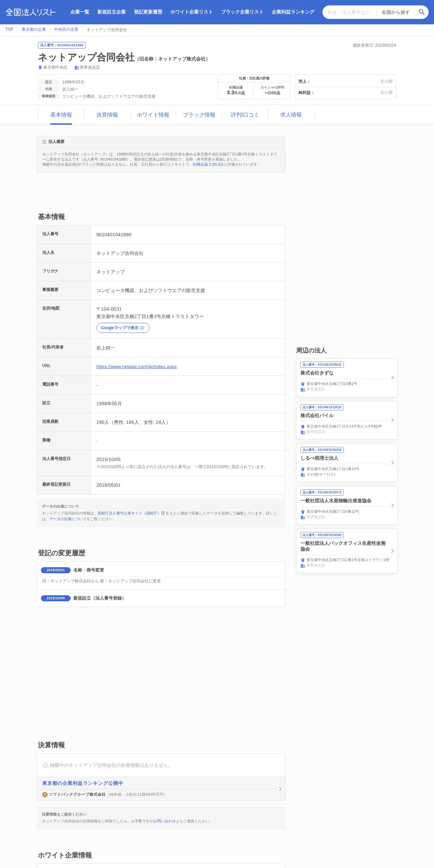Open the ブラック情報 tab
This screenshot has width=434, height=868.
click(199, 115)
